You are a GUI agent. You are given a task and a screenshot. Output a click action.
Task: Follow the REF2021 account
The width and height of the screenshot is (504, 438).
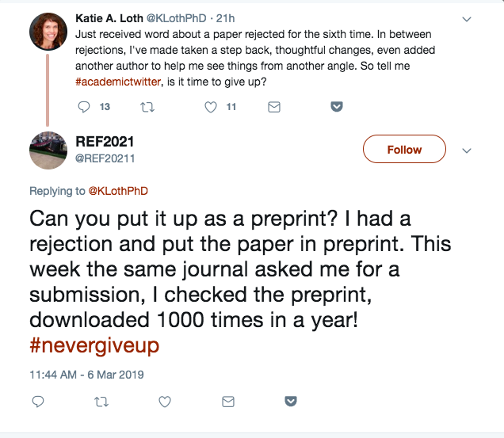(x=404, y=150)
